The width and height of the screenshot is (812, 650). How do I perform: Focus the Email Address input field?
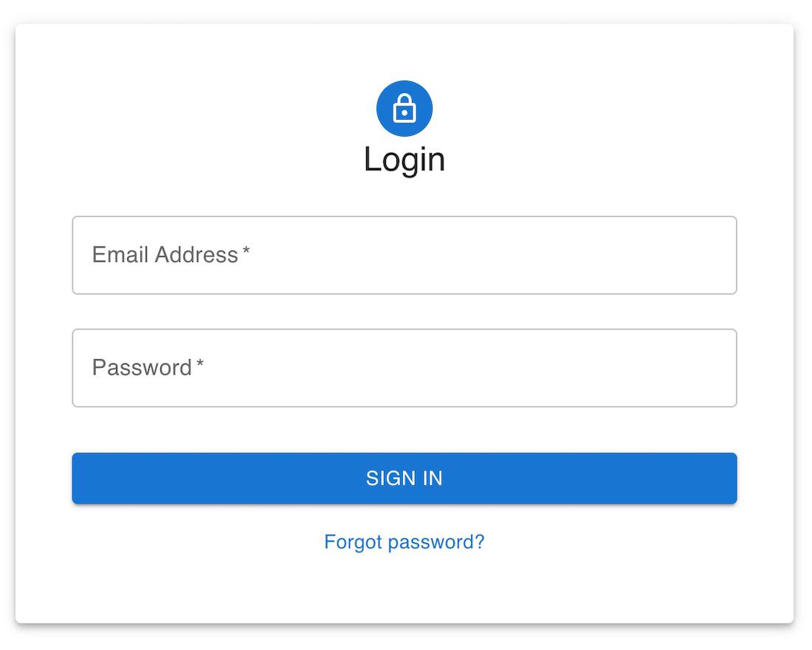pyautogui.click(x=405, y=256)
